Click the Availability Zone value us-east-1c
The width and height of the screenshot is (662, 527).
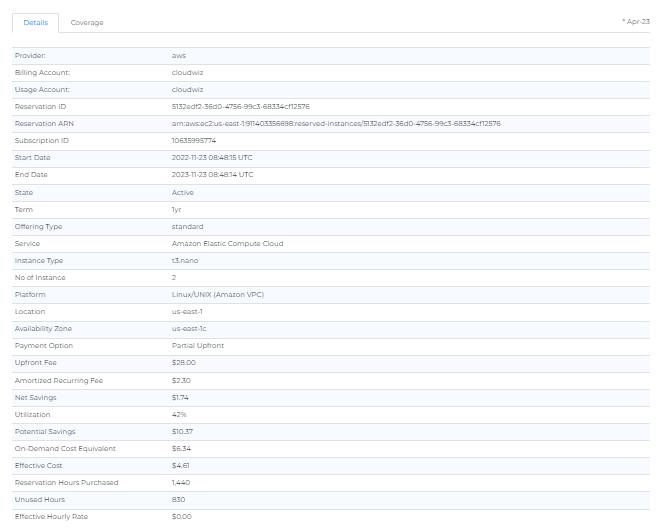click(190, 328)
